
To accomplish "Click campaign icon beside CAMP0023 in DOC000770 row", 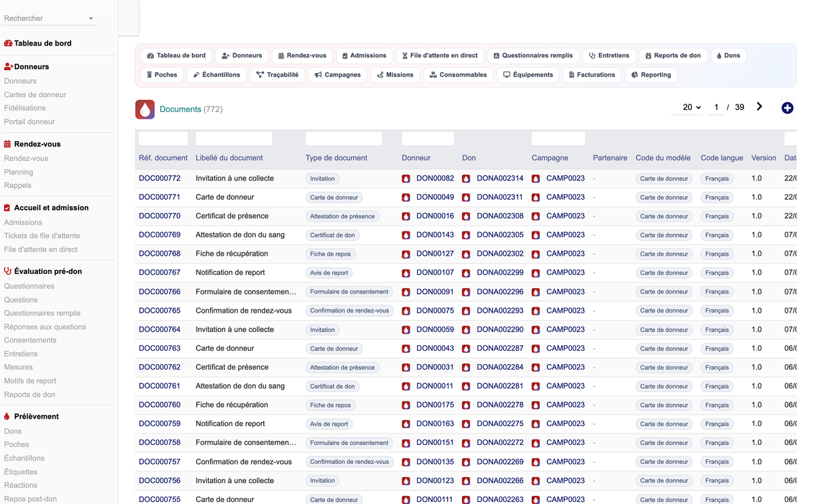I will pyautogui.click(x=536, y=216).
